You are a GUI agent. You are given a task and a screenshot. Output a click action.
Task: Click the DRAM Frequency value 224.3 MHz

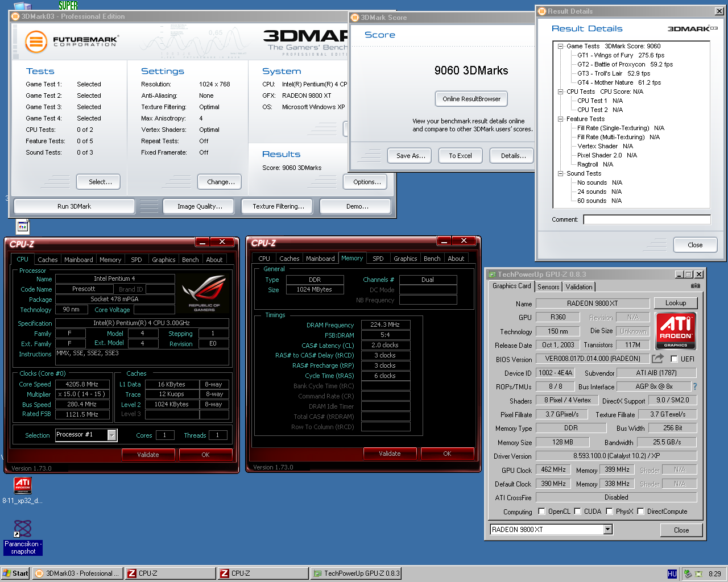385,325
